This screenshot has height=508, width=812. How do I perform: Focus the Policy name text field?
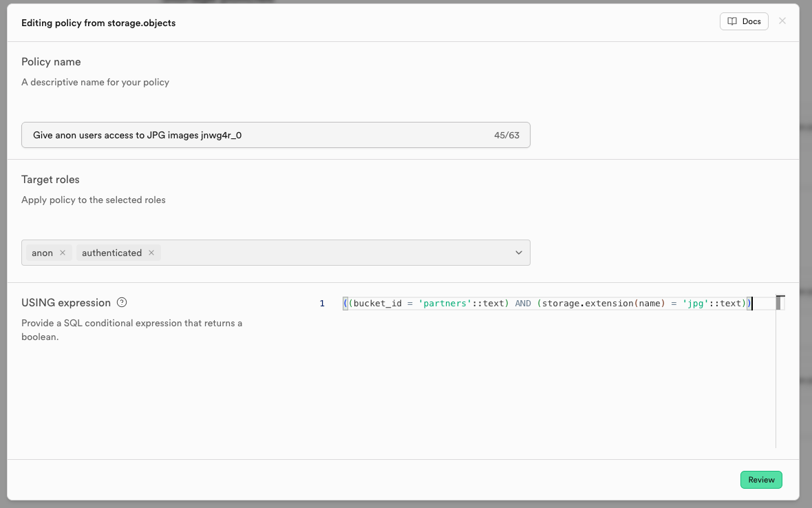pyautogui.click(x=255, y=135)
